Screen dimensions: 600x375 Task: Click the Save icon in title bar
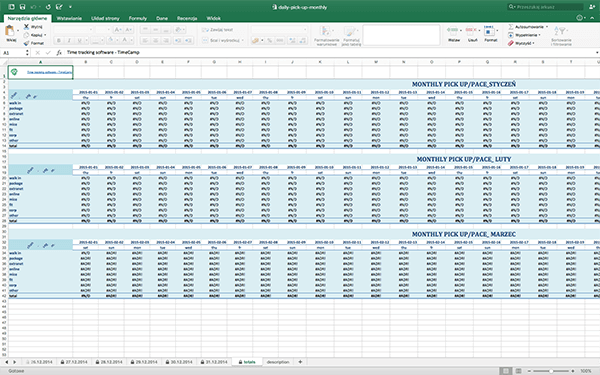pos(22,7)
